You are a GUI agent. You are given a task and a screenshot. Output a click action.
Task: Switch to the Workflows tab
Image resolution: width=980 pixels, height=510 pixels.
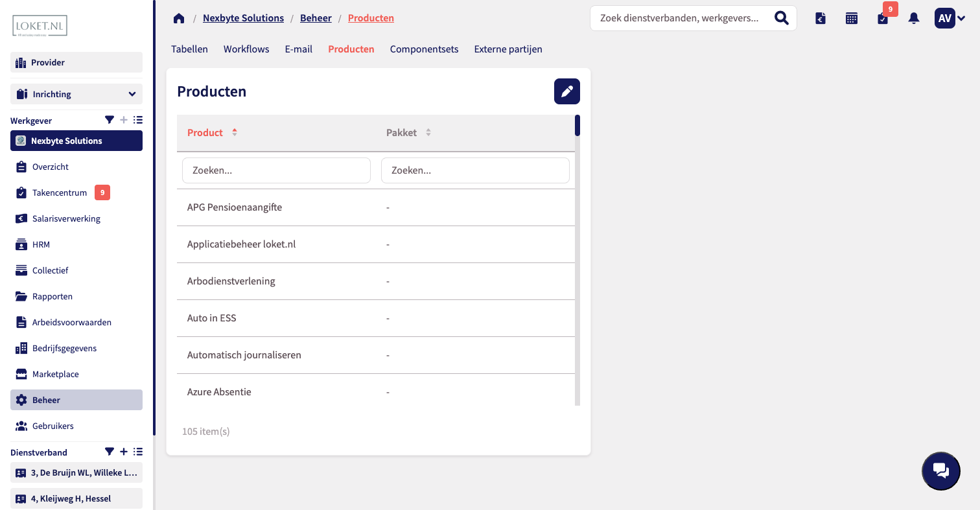(246, 49)
